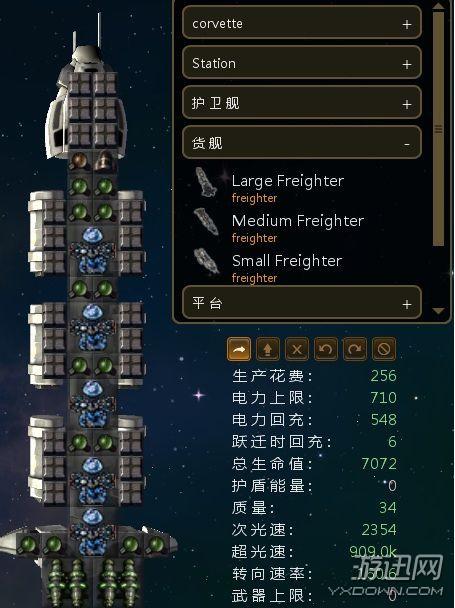Click the upload arrow toolbar icon
The height and width of the screenshot is (608, 455).
[x=268, y=349]
